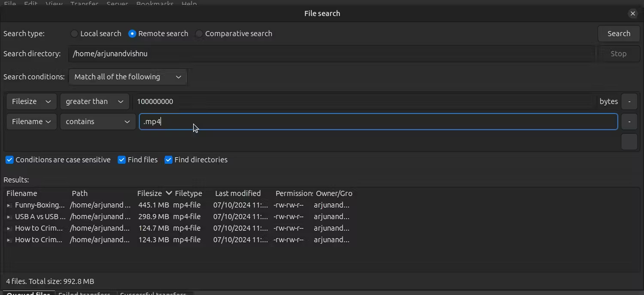Remove the Filename search condition
Screen dimensions: 644x295
click(x=629, y=121)
